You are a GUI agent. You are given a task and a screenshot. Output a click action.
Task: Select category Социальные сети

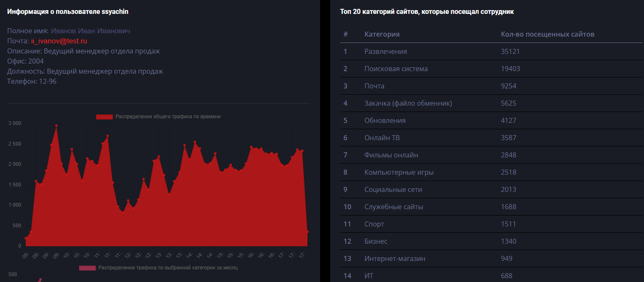393,189
